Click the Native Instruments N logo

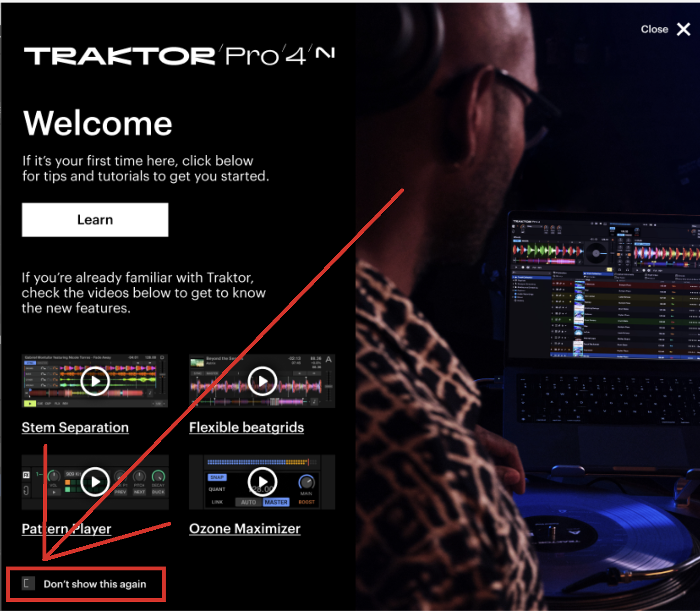coord(325,53)
